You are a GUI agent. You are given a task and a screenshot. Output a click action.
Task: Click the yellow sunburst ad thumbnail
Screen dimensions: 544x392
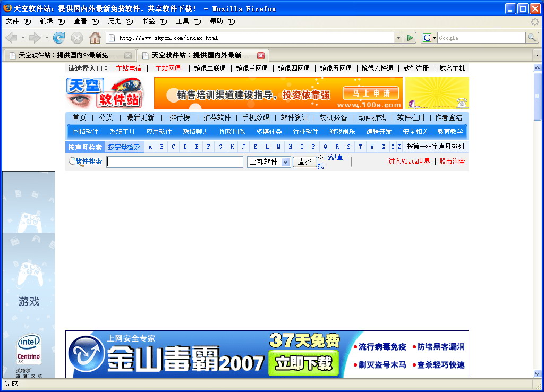click(437, 93)
